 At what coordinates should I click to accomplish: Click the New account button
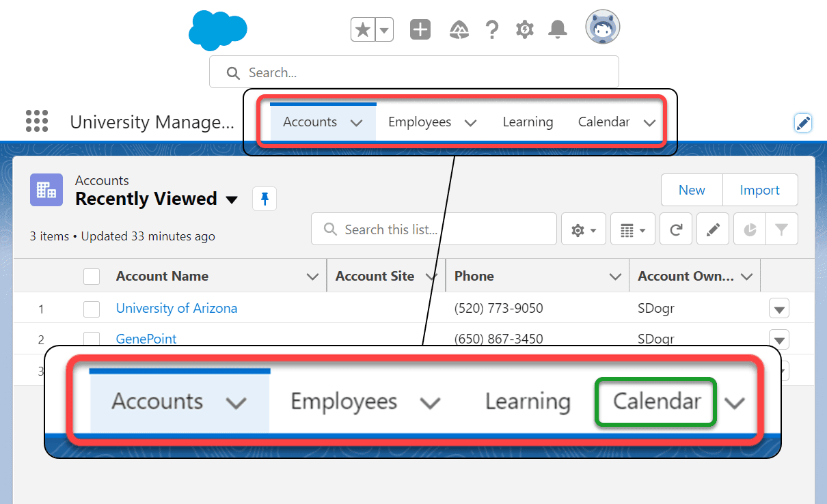pyautogui.click(x=692, y=190)
